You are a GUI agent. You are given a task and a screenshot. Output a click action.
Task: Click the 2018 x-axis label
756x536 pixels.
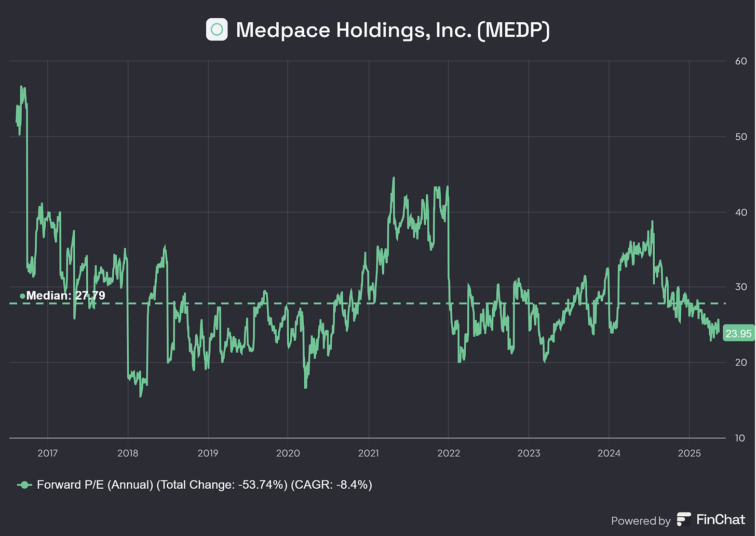[x=128, y=453]
